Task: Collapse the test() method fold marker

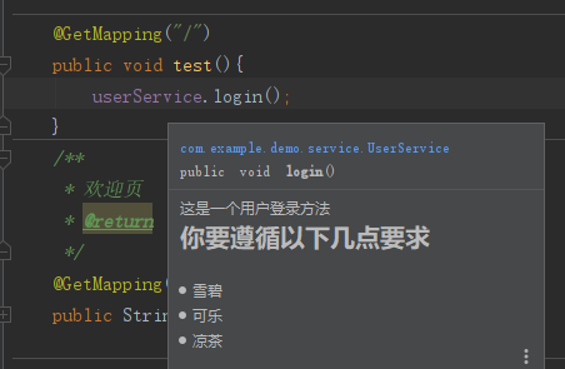Action: pyautogui.click(x=4, y=65)
